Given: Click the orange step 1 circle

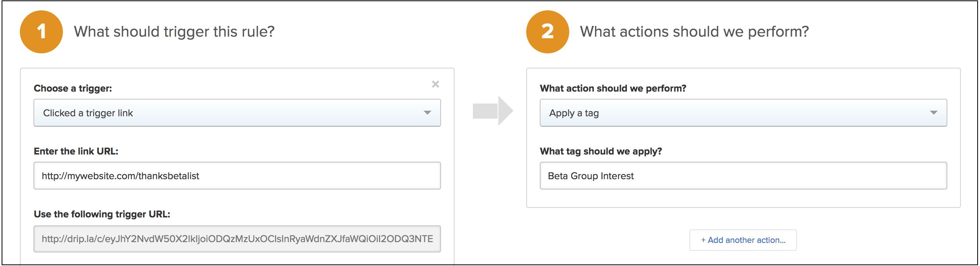Looking at the screenshot, I should pyautogui.click(x=41, y=32).
